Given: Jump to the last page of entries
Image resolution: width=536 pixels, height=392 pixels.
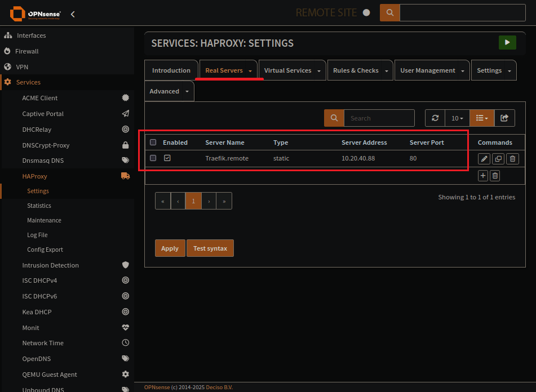Looking at the screenshot, I should (x=224, y=201).
